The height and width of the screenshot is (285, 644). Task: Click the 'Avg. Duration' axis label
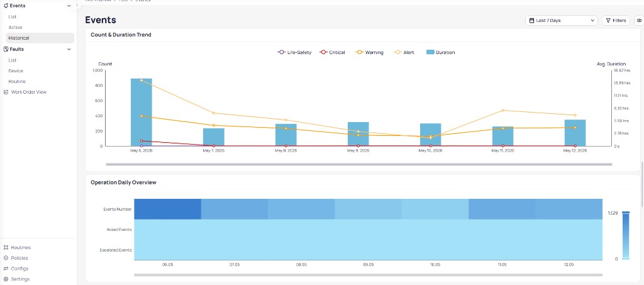(x=611, y=64)
